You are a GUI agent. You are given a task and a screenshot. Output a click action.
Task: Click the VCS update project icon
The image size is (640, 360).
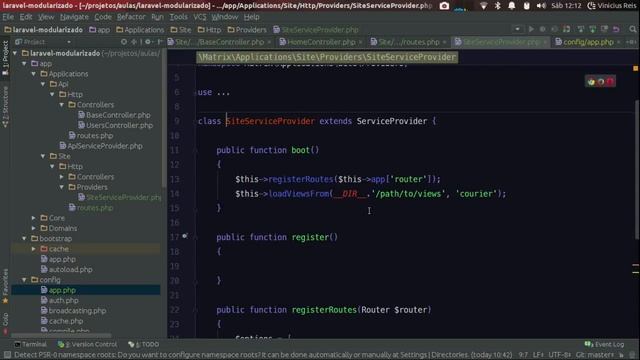580,29
